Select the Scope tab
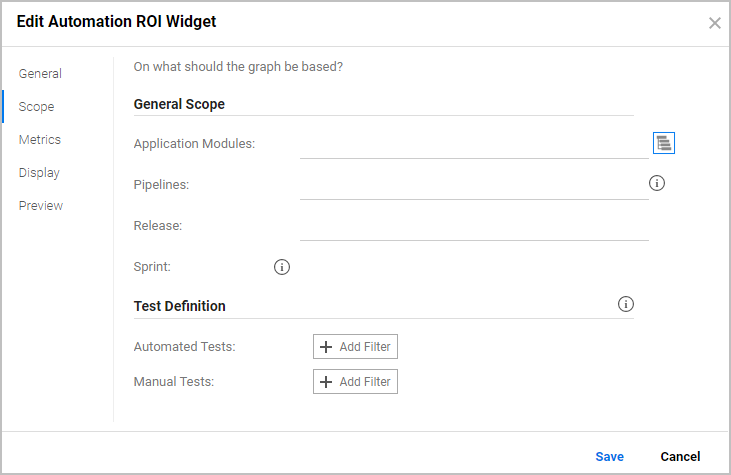This screenshot has height=475, width=731. (x=36, y=107)
